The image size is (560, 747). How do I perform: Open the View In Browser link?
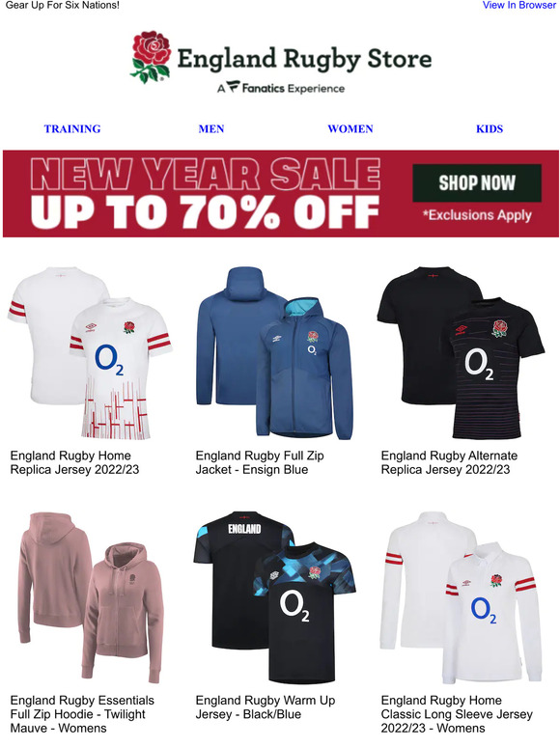pos(519,5)
